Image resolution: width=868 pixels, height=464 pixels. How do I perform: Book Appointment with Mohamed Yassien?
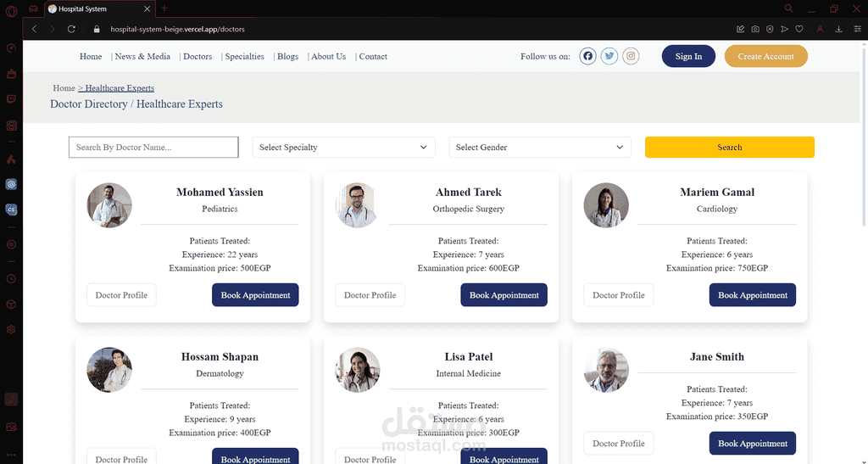pyautogui.click(x=255, y=295)
